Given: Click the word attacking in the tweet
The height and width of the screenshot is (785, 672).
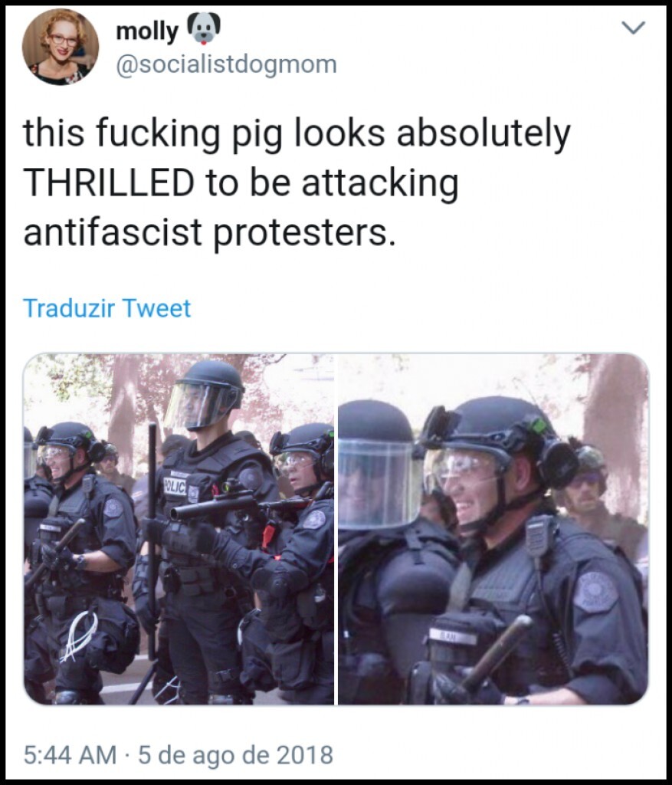Looking at the screenshot, I should click(x=380, y=184).
